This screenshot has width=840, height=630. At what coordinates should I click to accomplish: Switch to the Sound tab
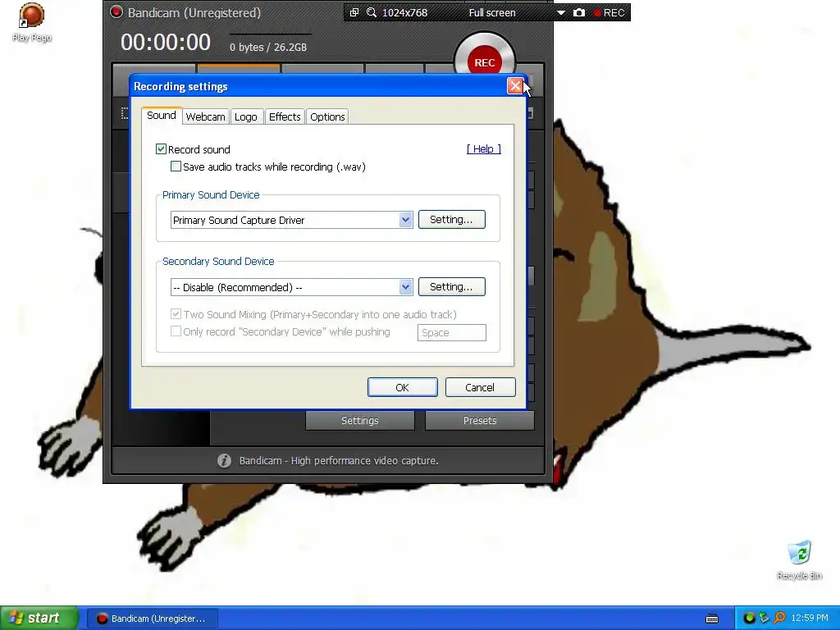click(162, 115)
